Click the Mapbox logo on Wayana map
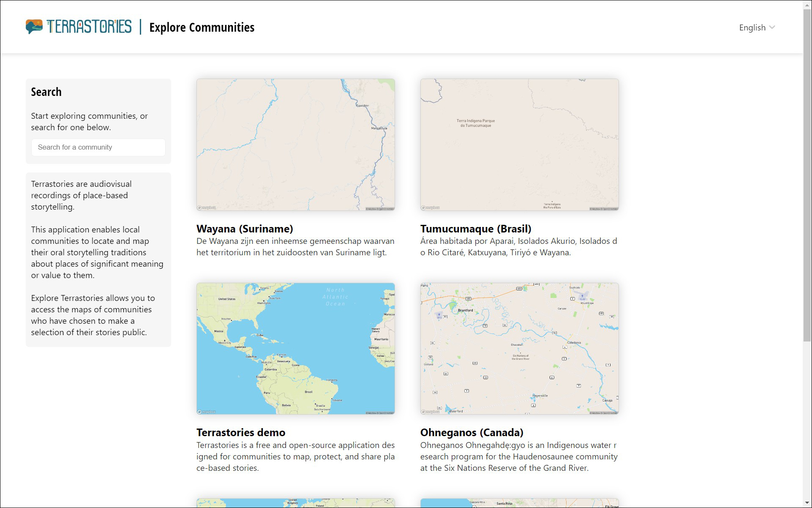The width and height of the screenshot is (812, 508). pos(207,208)
